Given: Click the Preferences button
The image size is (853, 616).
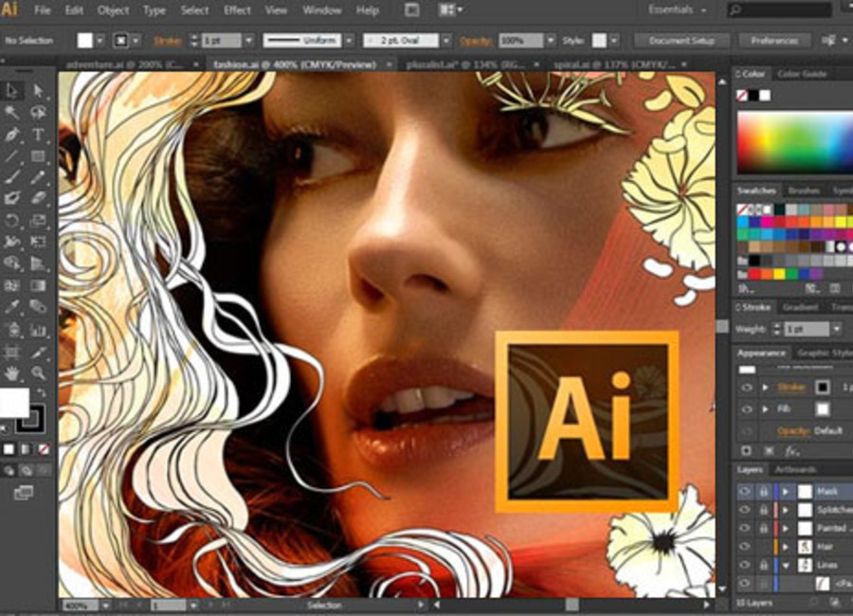Looking at the screenshot, I should 774,40.
